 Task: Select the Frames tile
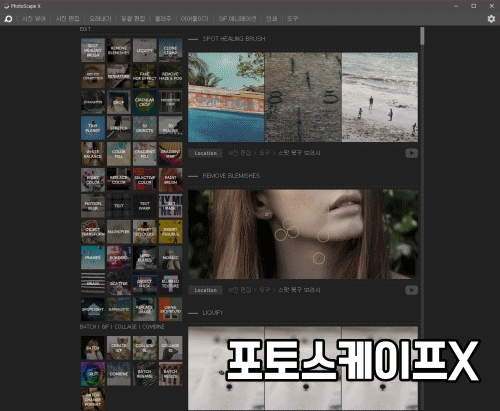(93, 257)
